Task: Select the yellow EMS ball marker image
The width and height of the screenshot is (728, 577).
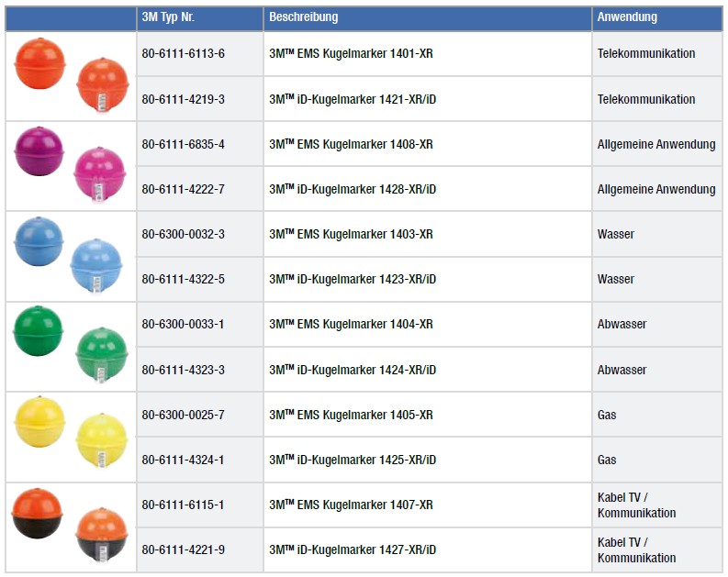Action: tap(39, 422)
